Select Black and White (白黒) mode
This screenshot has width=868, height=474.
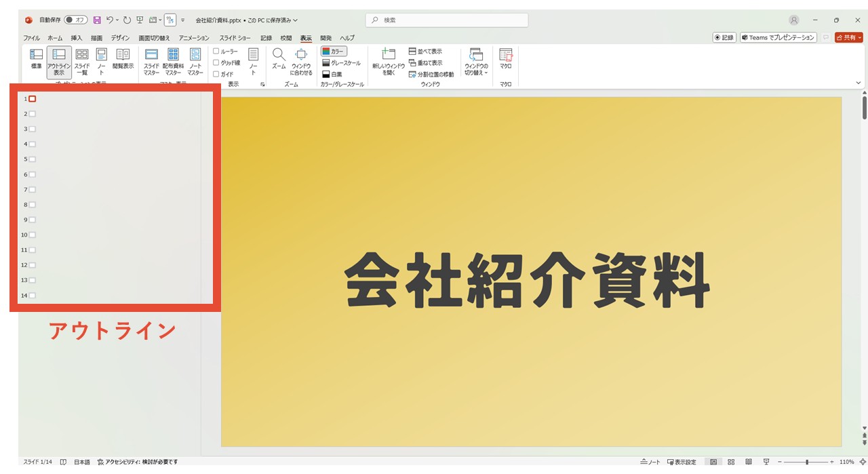point(332,74)
